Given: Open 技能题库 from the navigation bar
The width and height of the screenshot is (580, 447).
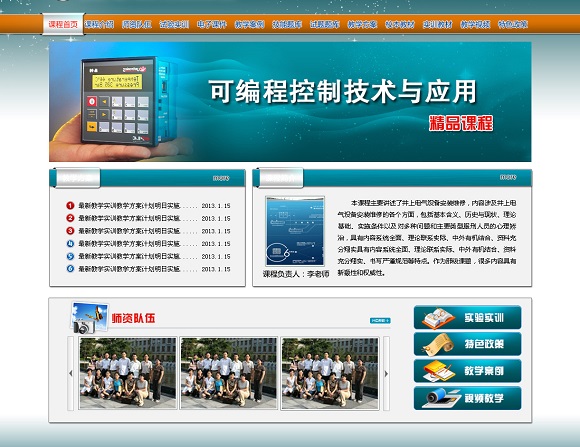Looking at the screenshot, I should [x=287, y=24].
